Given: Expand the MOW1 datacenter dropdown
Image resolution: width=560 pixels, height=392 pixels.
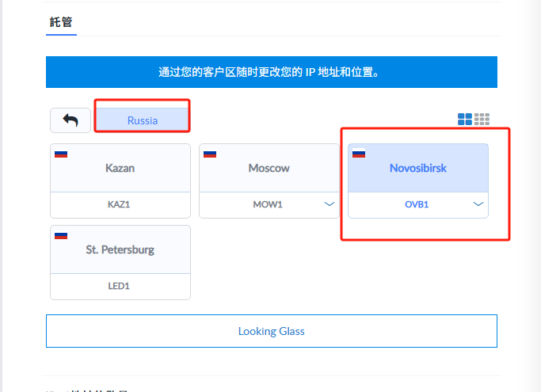Looking at the screenshot, I should tap(330, 204).
